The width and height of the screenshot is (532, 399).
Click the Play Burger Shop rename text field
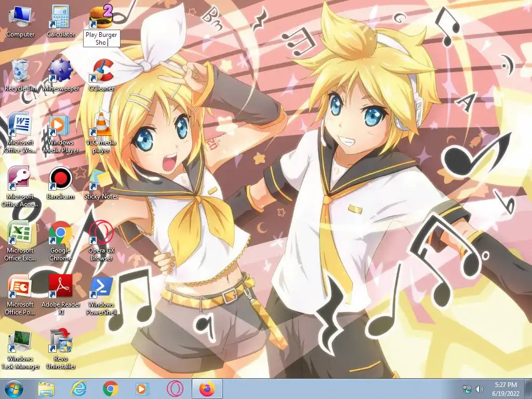point(101,38)
